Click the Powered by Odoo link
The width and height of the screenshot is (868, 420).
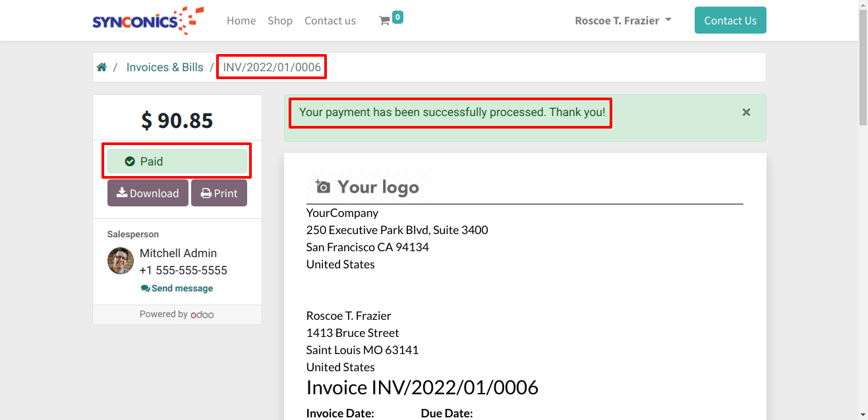(177, 315)
